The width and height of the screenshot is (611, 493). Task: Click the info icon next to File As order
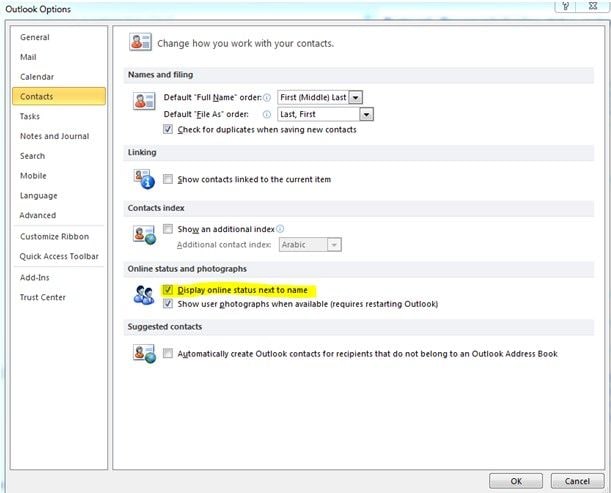tap(267, 114)
